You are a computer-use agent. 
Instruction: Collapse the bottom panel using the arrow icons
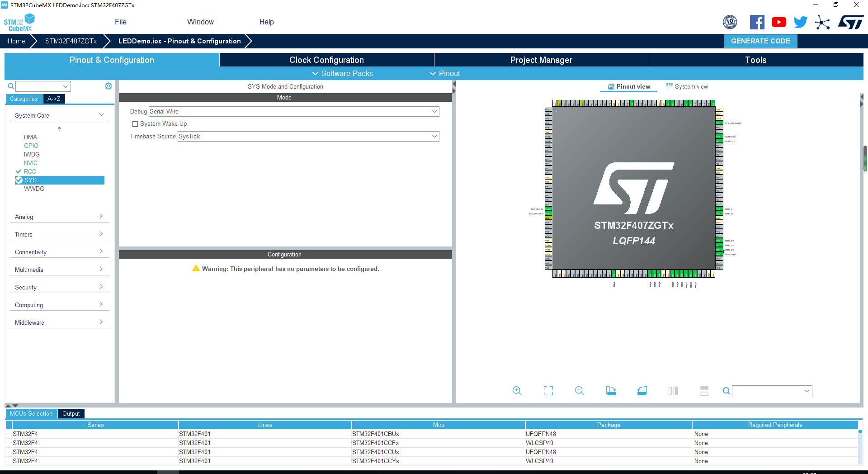point(12,406)
